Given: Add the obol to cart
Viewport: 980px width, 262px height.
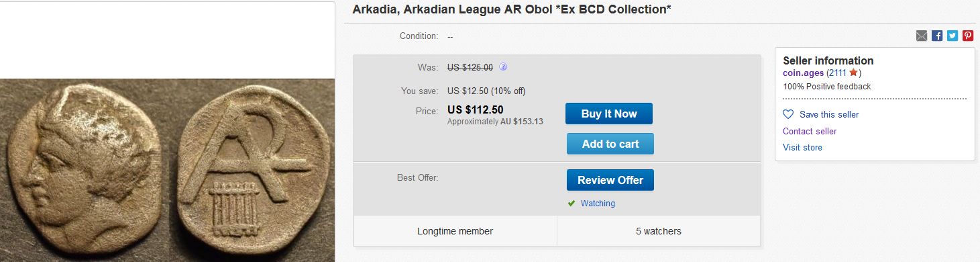Looking at the screenshot, I should [x=610, y=144].
